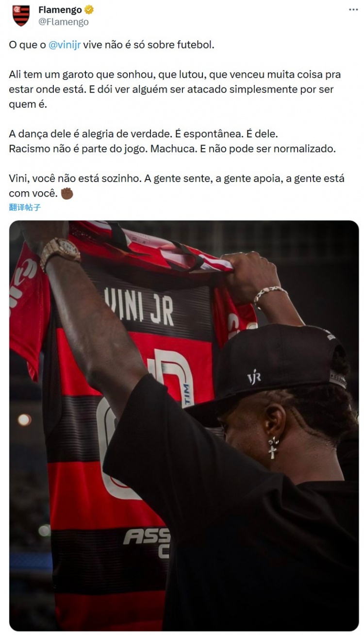Screen dimensions: 364x635
Task: Click the 'Racismo não é parte do jogo' line
Action: point(172,149)
